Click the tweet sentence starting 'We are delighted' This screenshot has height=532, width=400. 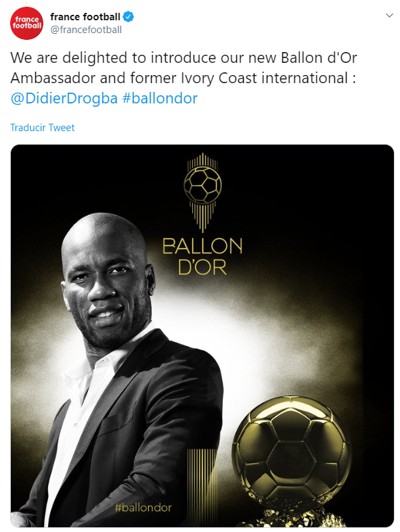coord(183,68)
